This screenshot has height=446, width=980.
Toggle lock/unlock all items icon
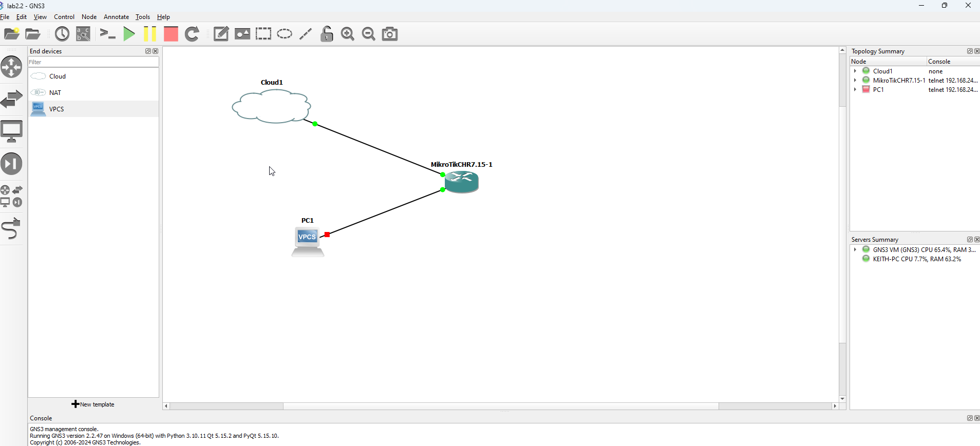(327, 34)
